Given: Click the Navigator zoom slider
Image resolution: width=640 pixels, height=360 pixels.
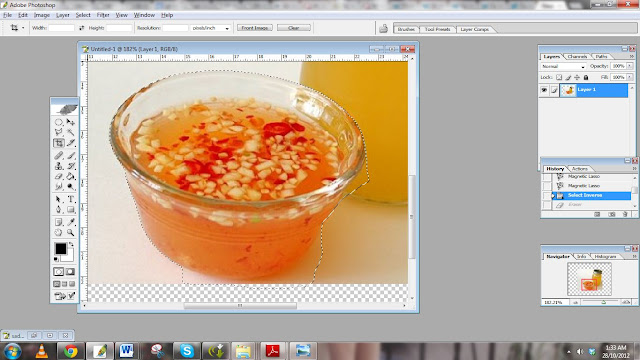Looking at the screenshot, I should (x=603, y=302).
